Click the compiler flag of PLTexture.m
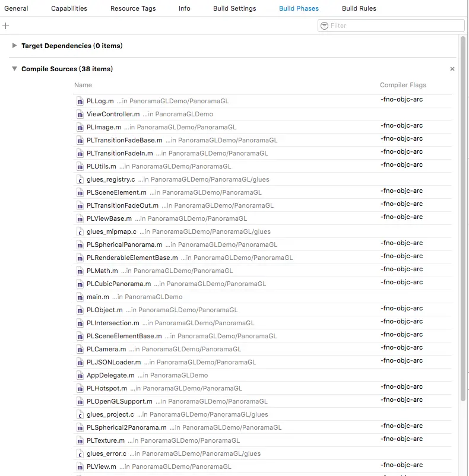The height and width of the screenshot is (476, 469). point(401,439)
